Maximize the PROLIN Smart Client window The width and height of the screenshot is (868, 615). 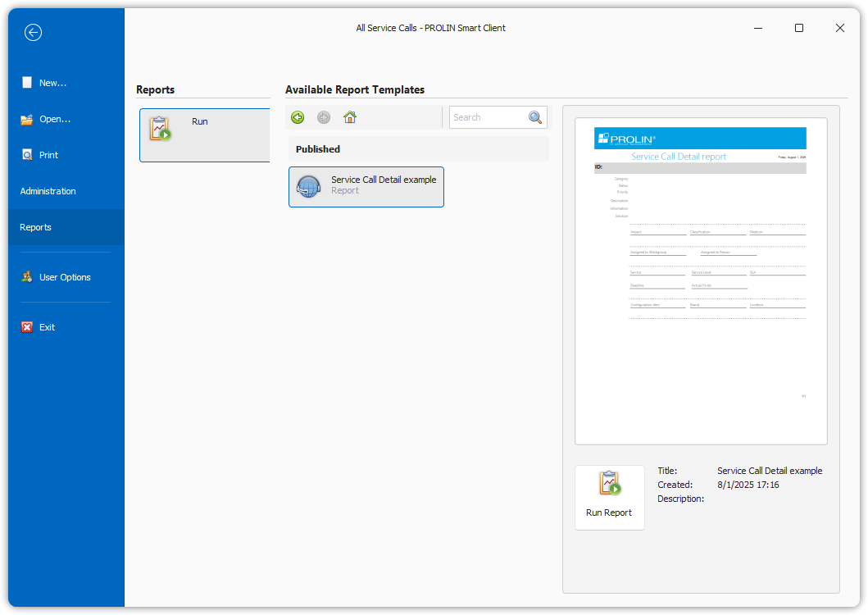tap(799, 28)
